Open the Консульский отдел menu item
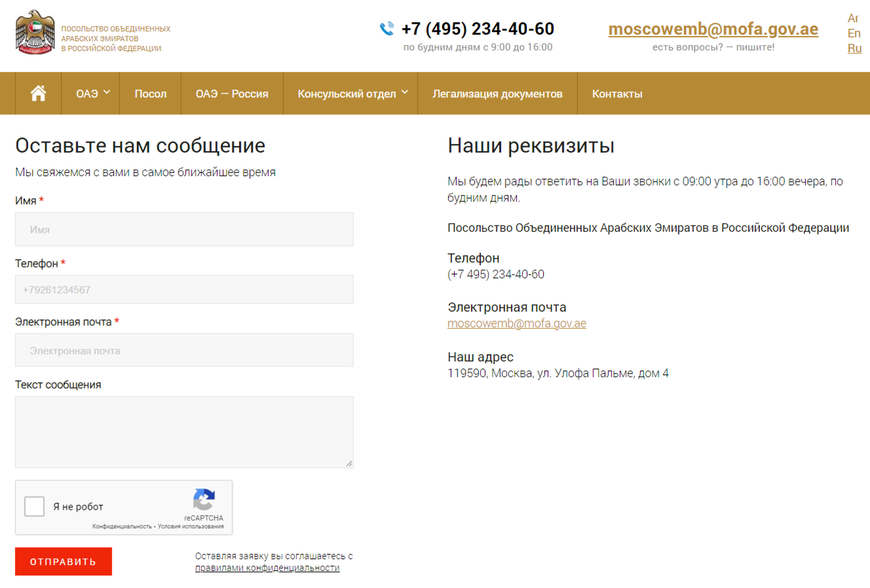This screenshot has width=870, height=588. point(347,94)
